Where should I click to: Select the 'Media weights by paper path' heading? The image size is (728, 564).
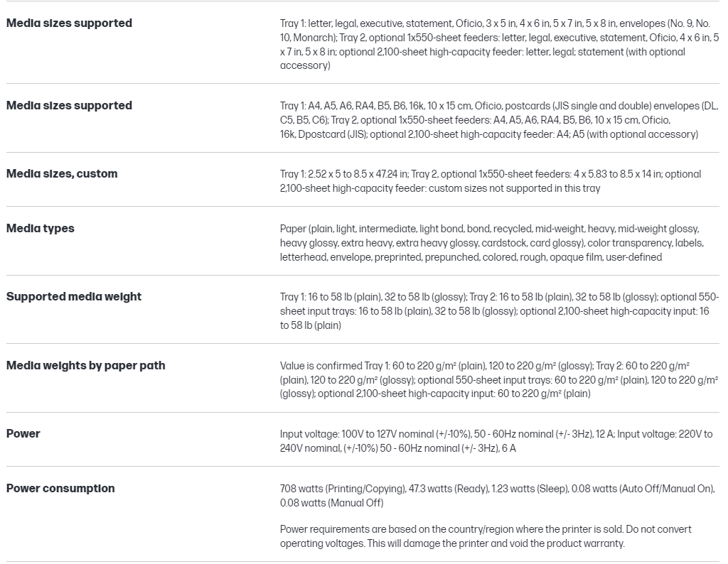tap(85, 366)
